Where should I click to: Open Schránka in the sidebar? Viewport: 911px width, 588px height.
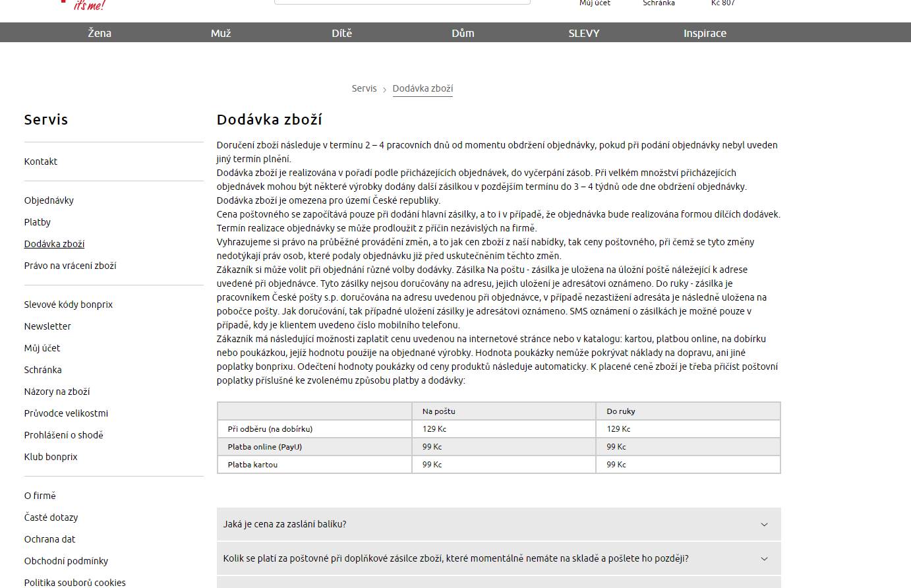(43, 370)
